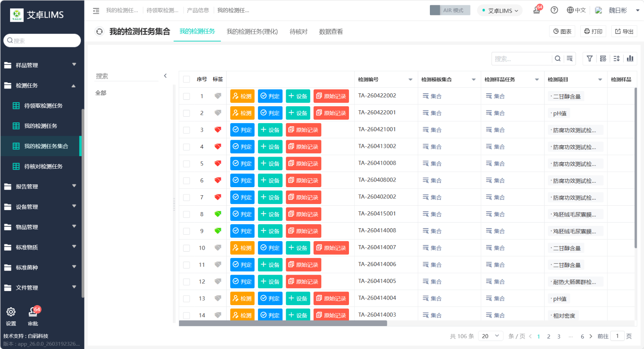Open advanced search list icon
The height and width of the screenshot is (349, 644).
click(x=570, y=59)
